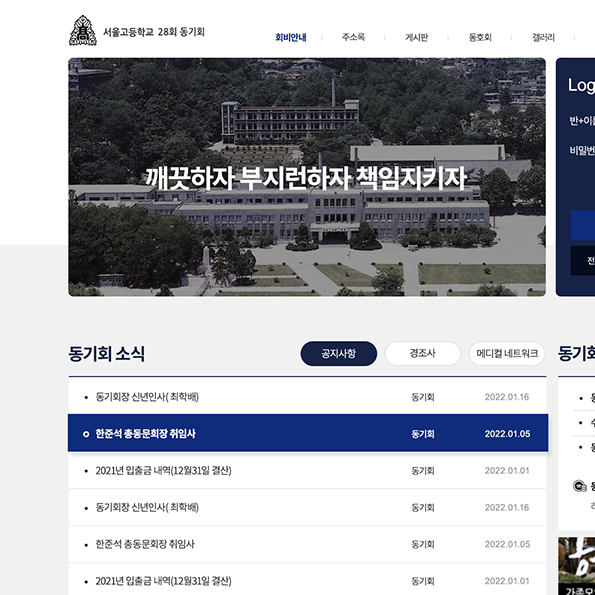Screen dimensions: 595x595
Task: Select the 동호회 menu item
Action: point(480,37)
